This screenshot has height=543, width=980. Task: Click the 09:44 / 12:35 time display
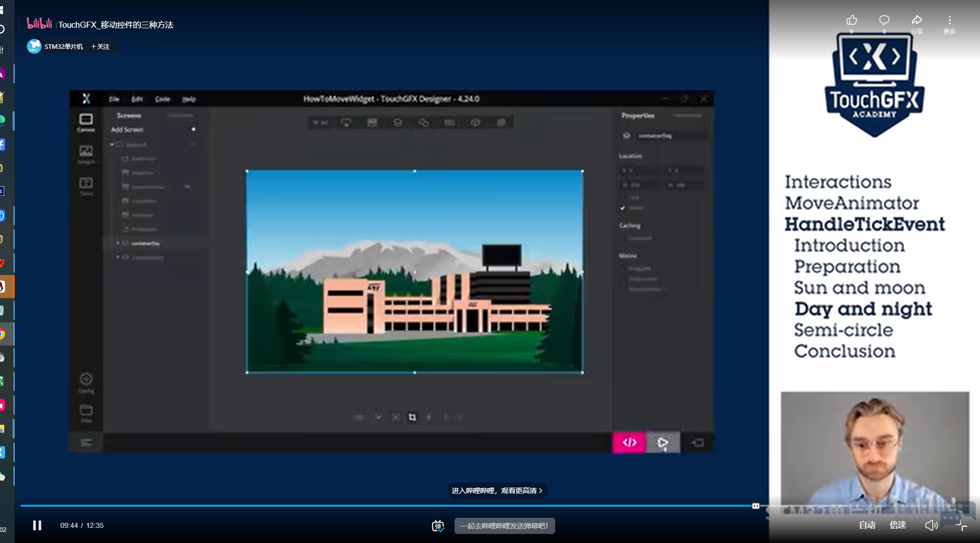82,525
